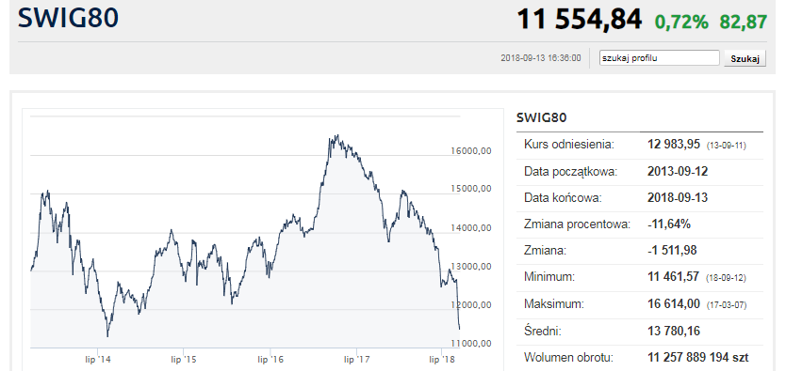Click the timestamp 2018-09-13 16:36:00
The height and width of the screenshot is (371, 786).
coord(541,58)
